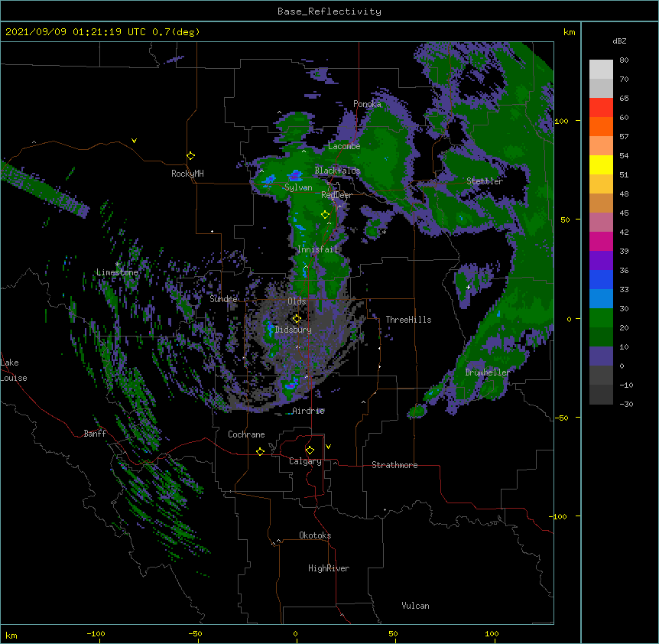
Task: Click the RedDeer city label
Action: [x=336, y=195]
